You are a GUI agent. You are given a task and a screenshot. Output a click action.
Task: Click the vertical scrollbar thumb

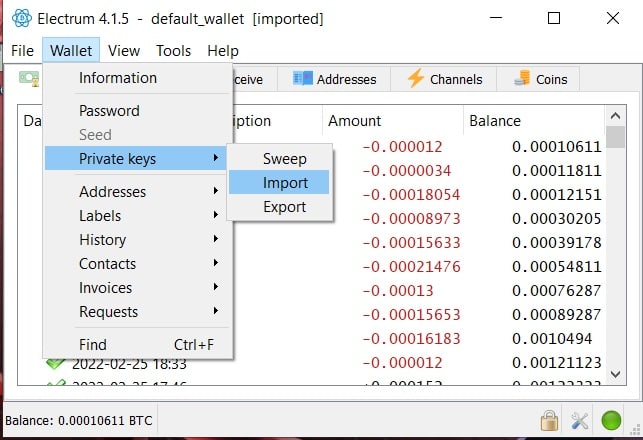pos(615,137)
